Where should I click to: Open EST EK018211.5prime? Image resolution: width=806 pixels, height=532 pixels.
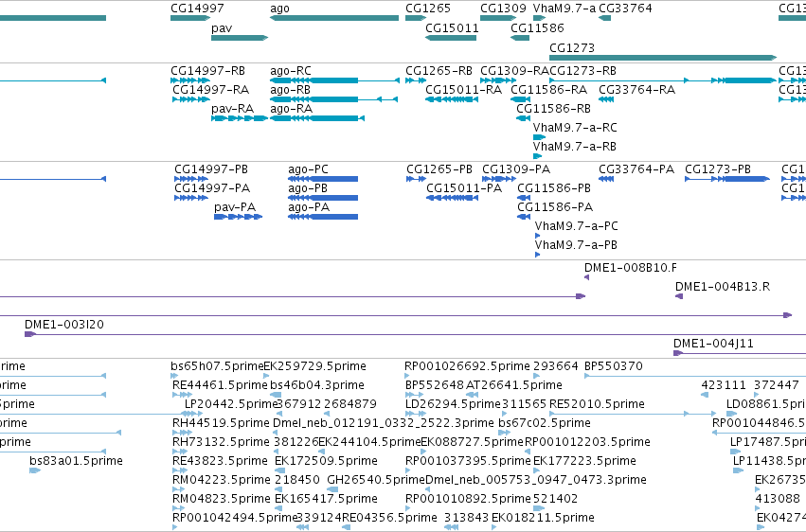pos(543,518)
